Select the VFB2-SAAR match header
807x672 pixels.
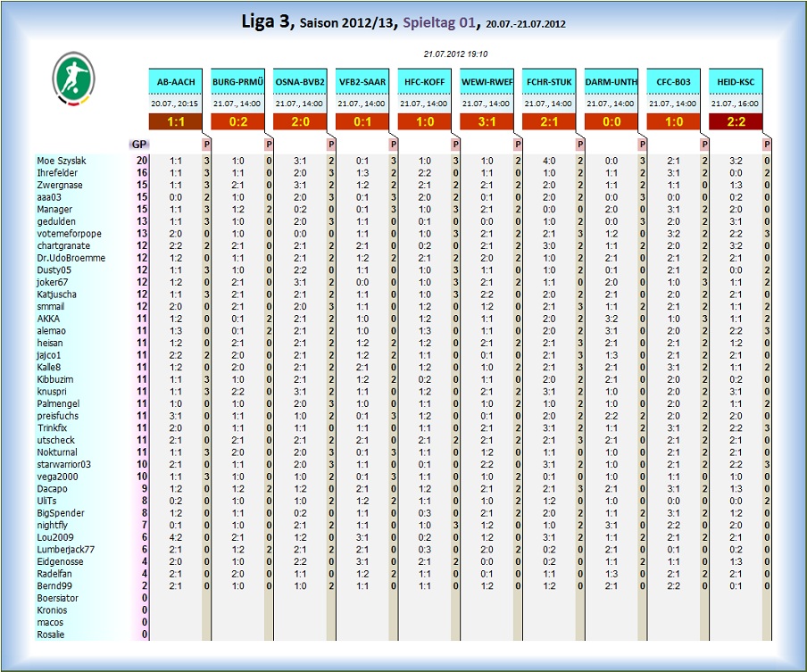tap(362, 82)
